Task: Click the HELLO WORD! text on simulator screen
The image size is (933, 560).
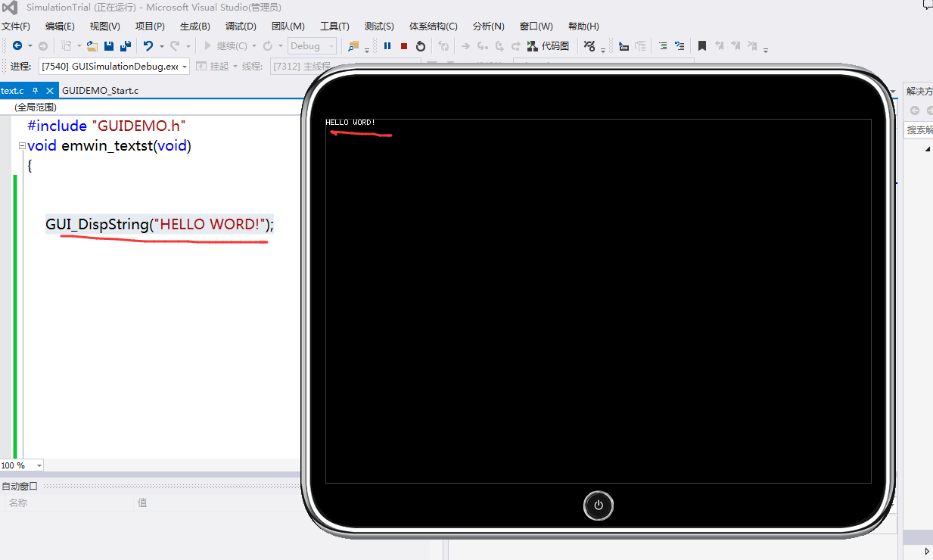Action: (x=350, y=123)
